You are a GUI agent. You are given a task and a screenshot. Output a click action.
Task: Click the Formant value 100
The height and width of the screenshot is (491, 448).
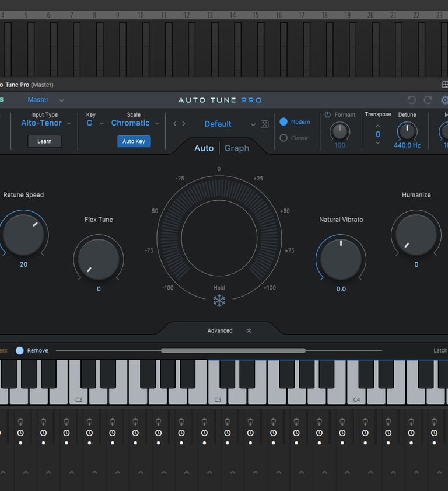pos(339,145)
